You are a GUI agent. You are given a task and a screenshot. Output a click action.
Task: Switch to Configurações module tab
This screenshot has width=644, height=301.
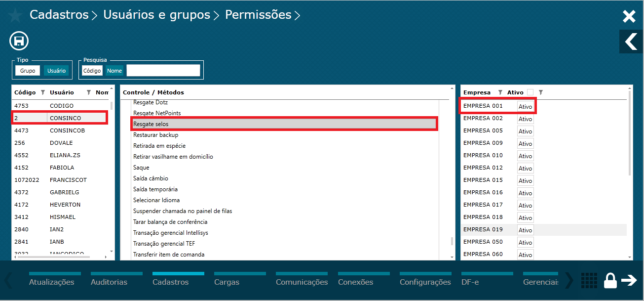[425, 282]
